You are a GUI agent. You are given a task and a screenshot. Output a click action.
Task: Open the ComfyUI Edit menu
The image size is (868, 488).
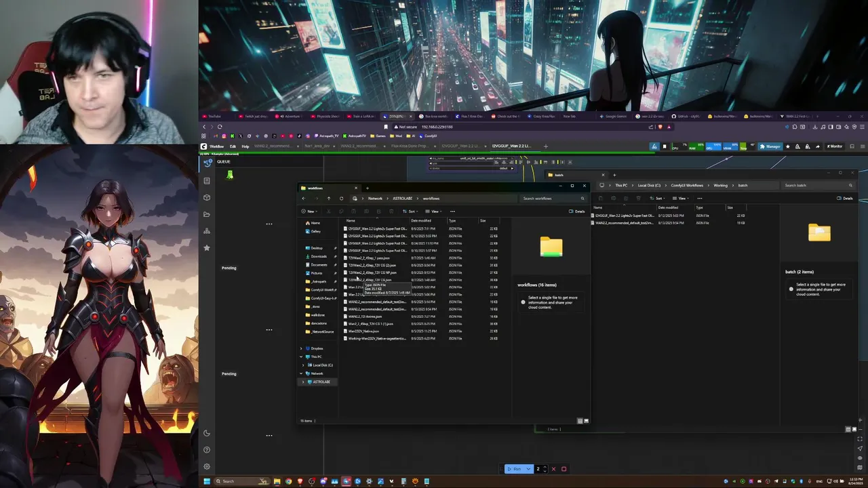click(x=233, y=146)
